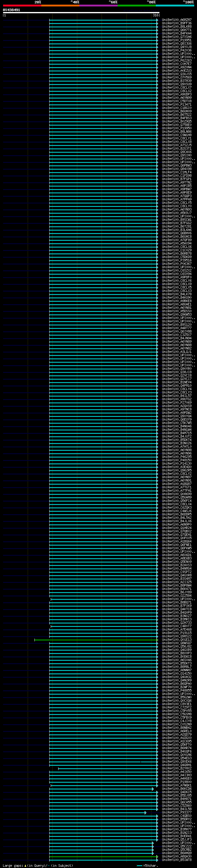Click the red 20% identity color legend
Image resolution: width=197 pixels, height=868 pixels.
[22, 6]
